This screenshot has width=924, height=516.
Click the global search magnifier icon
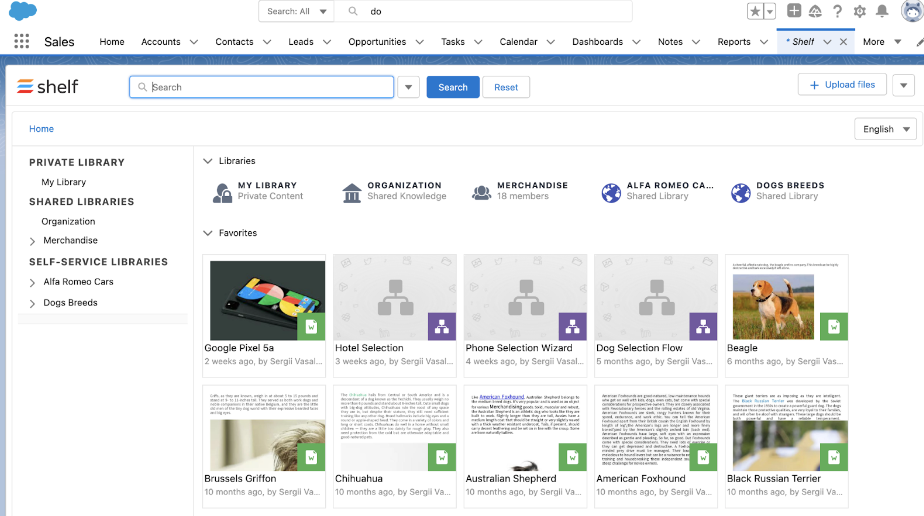pyautogui.click(x=353, y=11)
